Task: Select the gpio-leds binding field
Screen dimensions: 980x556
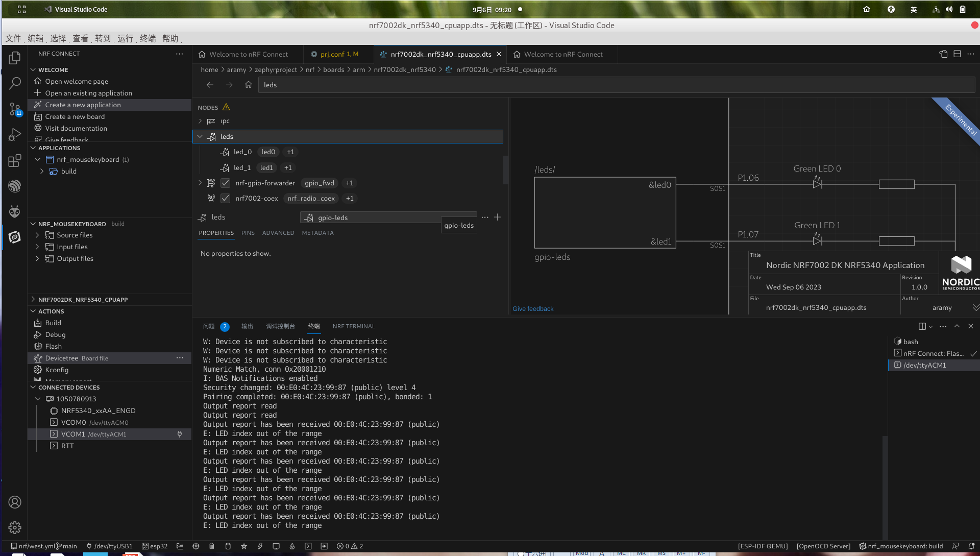Action: 388,217
